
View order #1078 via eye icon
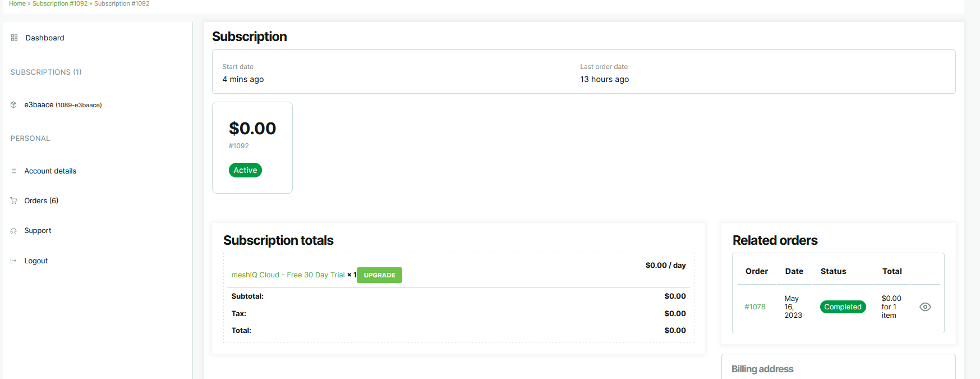coord(925,307)
